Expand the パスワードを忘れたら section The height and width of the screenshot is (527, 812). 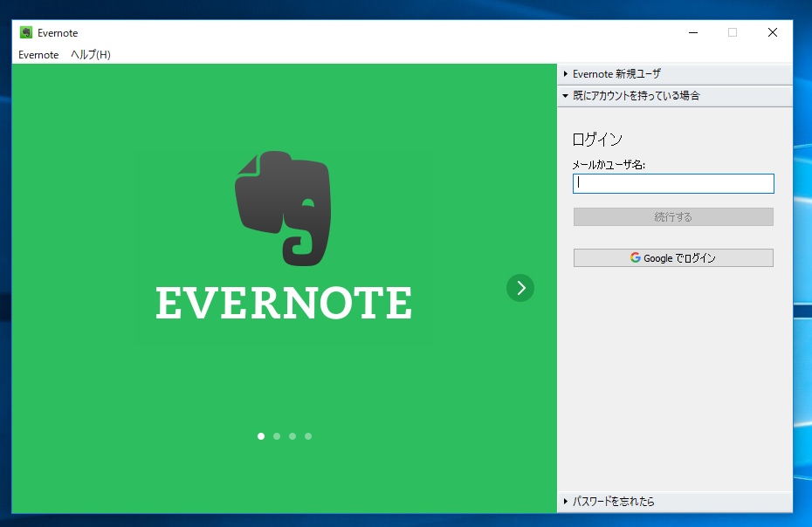point(675,501)
